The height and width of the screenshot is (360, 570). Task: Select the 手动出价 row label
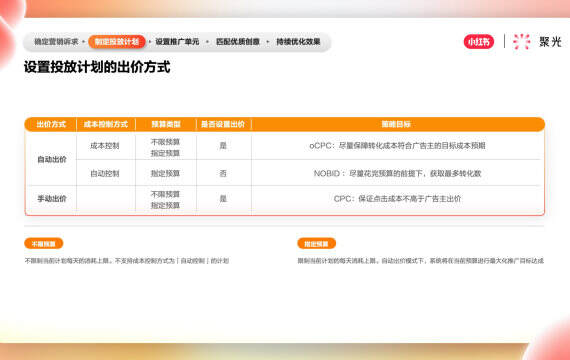[x=52, y=199]
